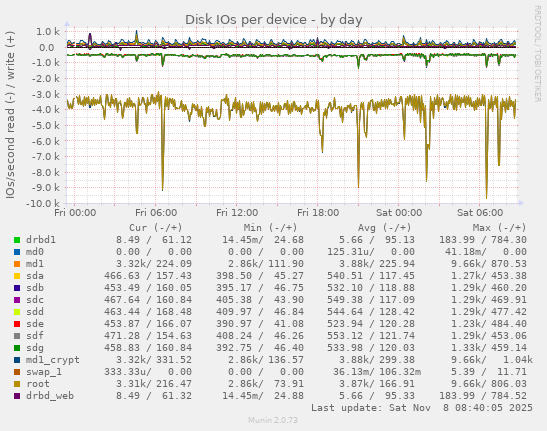Select the drbd_web legend label
This screenshot has height=431, width=547.
coord(50,396)
